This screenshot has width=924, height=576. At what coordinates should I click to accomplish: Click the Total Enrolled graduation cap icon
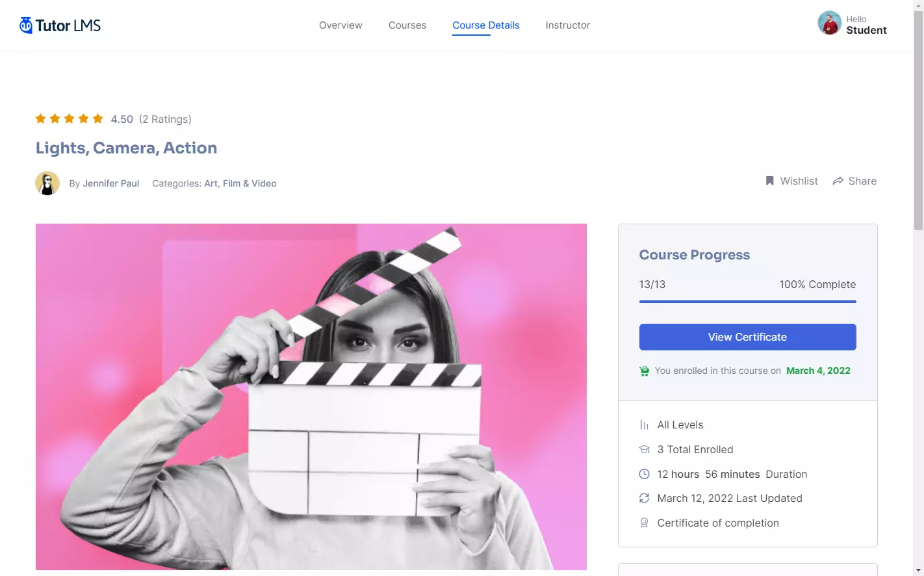click(644, 449)
